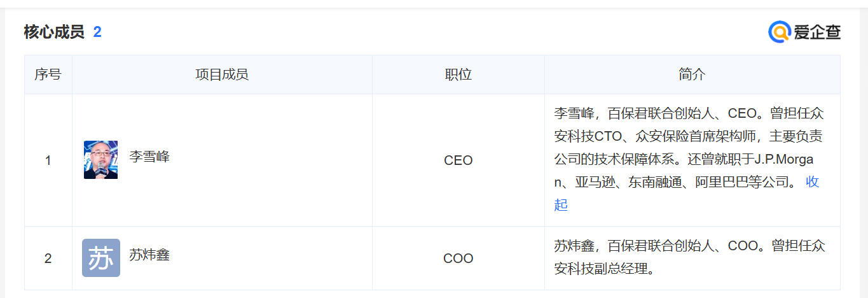868x298 pixels.
Task: Open the 苏炜鑫 member name
Action: tap(149, 255)
